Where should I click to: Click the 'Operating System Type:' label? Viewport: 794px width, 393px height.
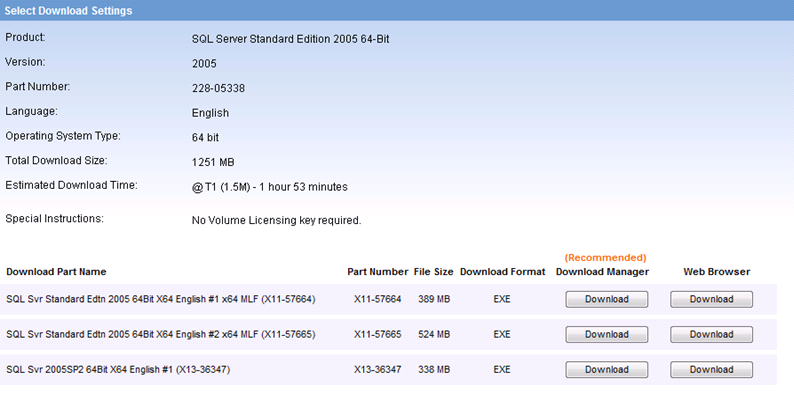63,136
